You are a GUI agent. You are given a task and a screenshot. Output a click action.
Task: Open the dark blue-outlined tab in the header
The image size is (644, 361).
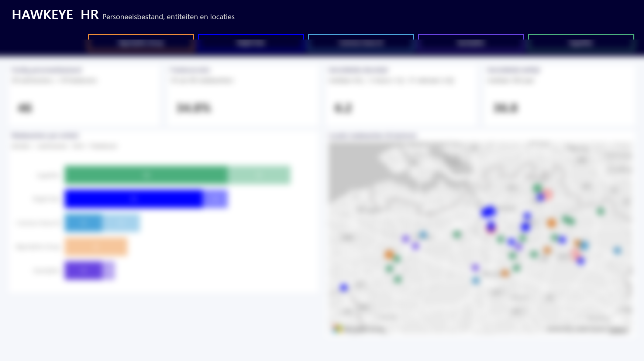click(x=251, y=43)
